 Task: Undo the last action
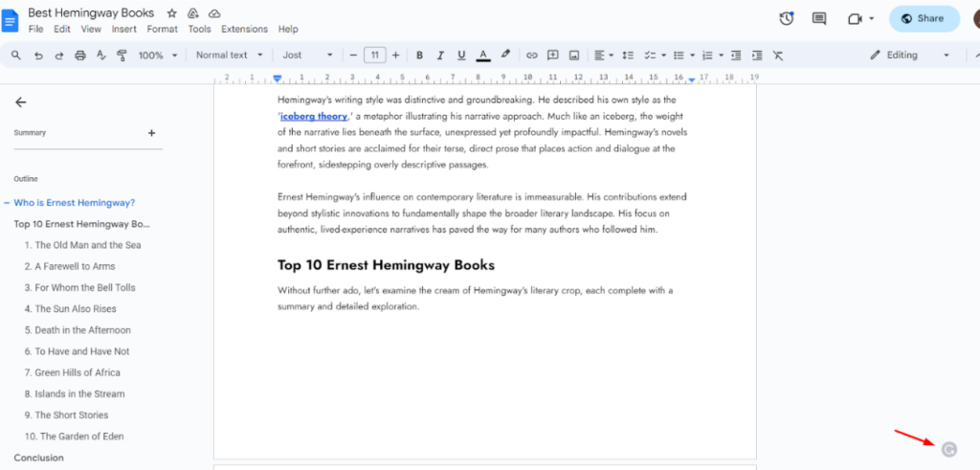(38, 55)
